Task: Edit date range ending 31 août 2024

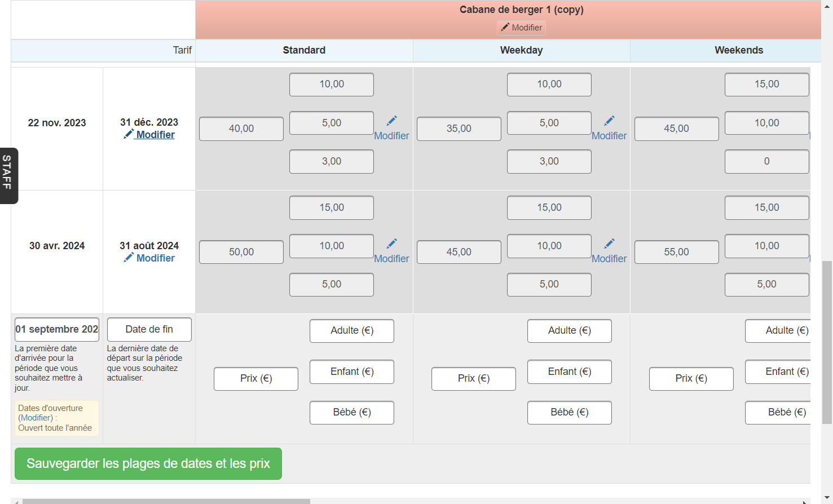Action: click(149, 258)
